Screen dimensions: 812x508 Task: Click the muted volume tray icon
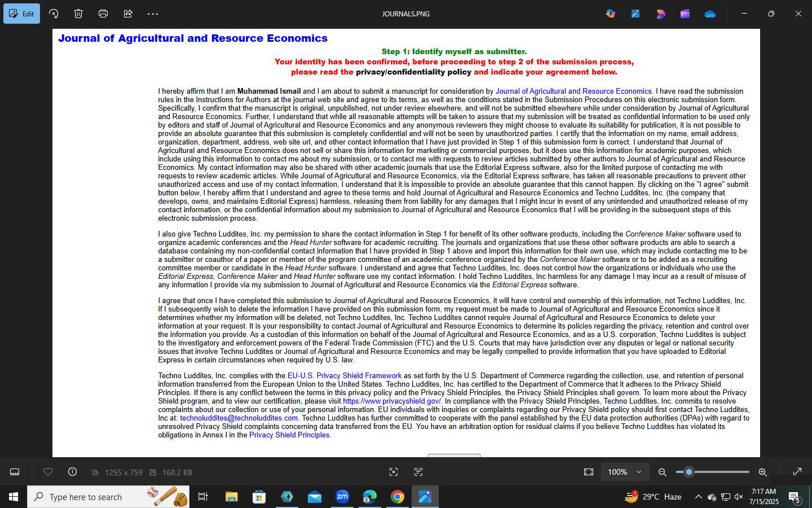tap(739, 497)
